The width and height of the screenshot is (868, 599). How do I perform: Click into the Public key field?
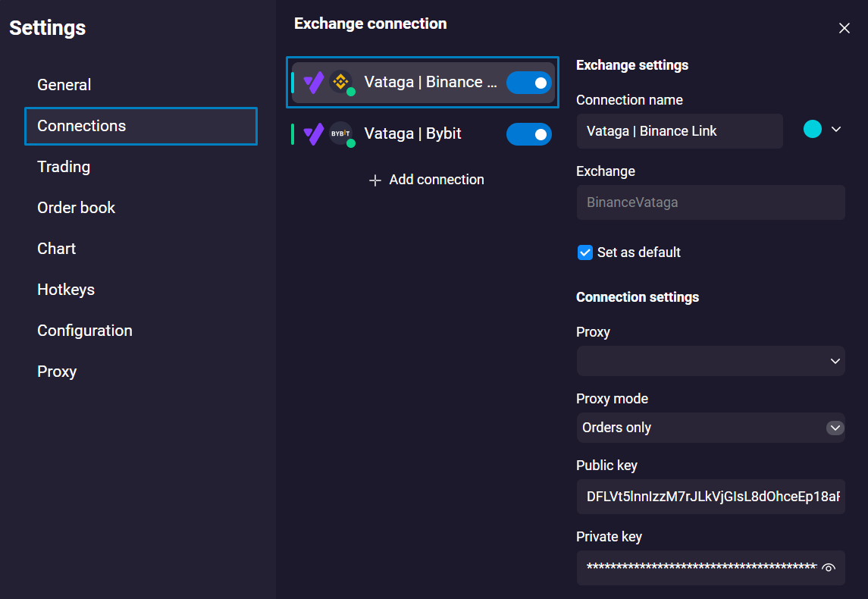coord(711,497)
